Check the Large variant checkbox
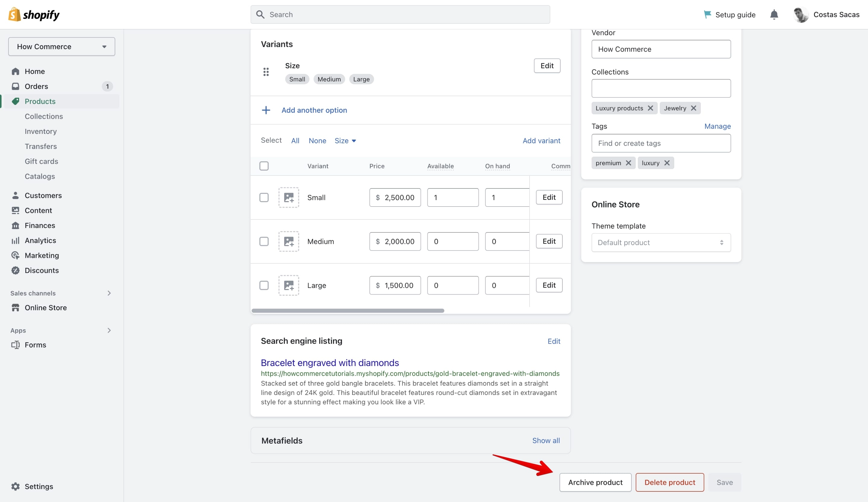The height and width of the screenshot is (502, 868). point(264,285)
